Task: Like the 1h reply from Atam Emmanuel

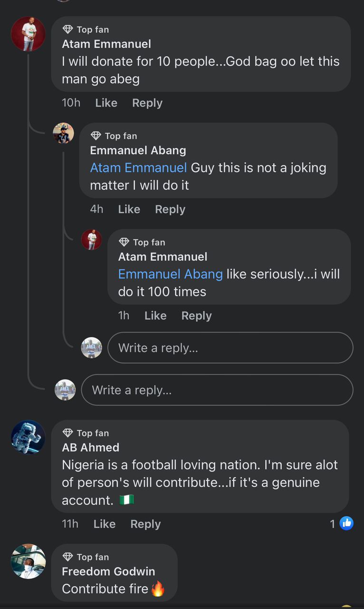Action: tap(155, 315)
